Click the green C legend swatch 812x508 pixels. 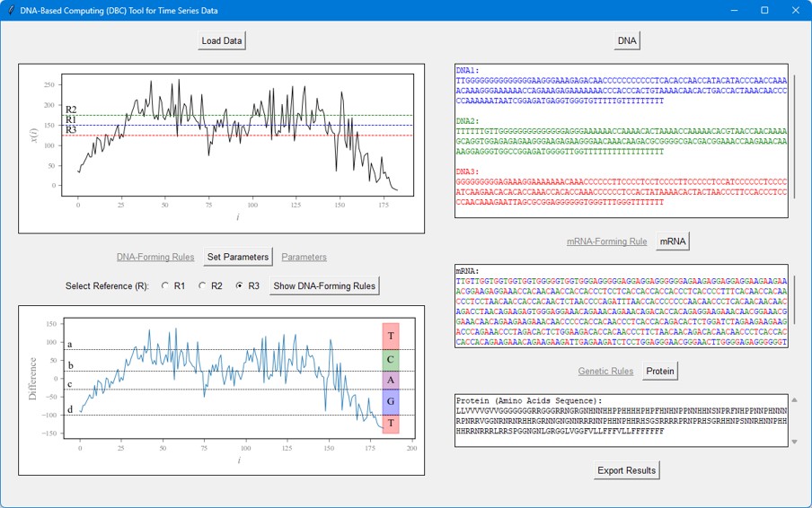click(391, 360)
